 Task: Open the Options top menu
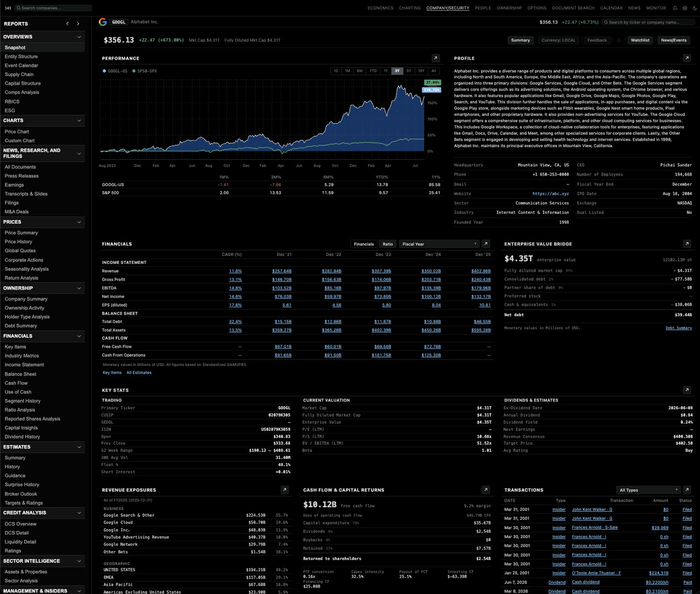(537, 8)
